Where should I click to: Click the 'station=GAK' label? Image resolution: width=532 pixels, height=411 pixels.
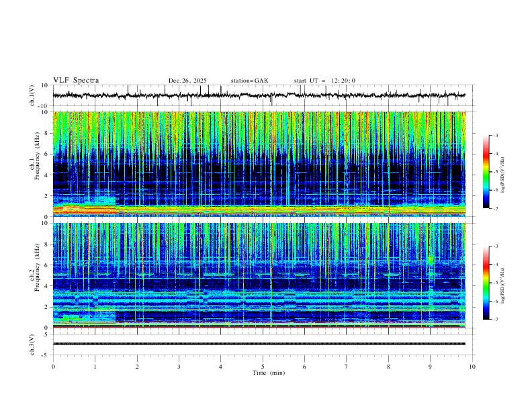249,81
